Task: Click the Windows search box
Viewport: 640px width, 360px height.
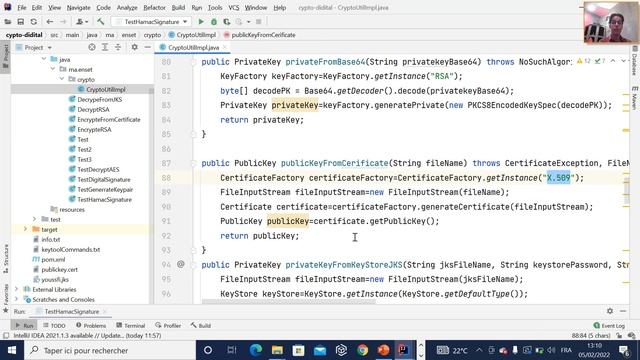Action: [x=110, y=350]
